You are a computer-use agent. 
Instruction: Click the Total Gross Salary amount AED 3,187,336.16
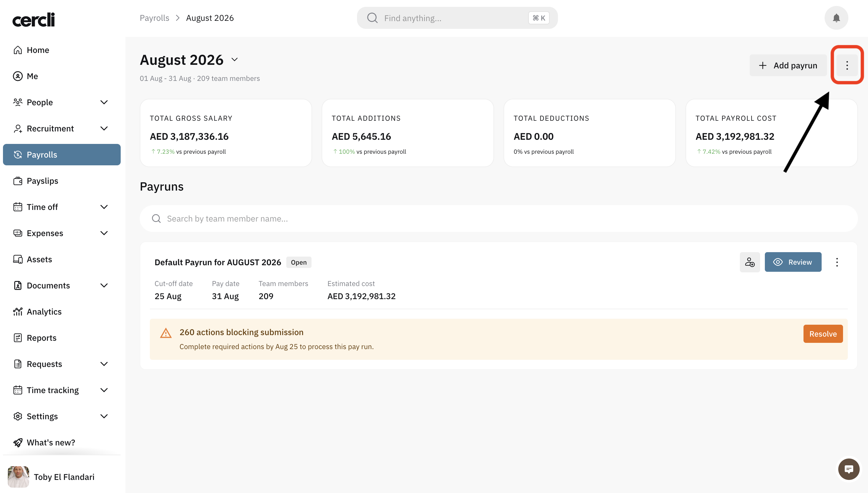click(189, 136)
